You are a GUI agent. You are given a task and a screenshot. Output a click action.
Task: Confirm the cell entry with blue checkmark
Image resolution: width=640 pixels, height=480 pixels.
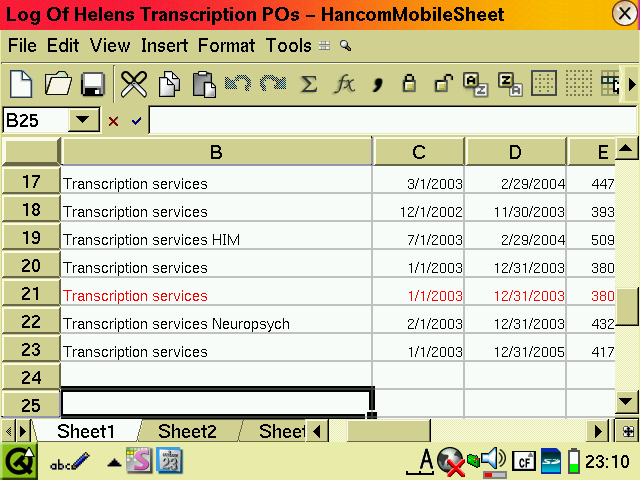136,121
